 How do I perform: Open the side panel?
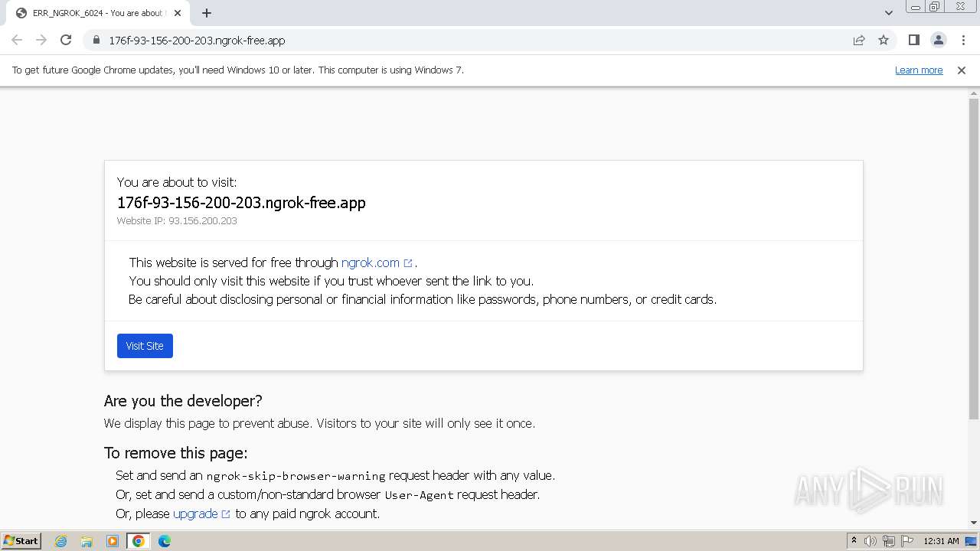913,41
